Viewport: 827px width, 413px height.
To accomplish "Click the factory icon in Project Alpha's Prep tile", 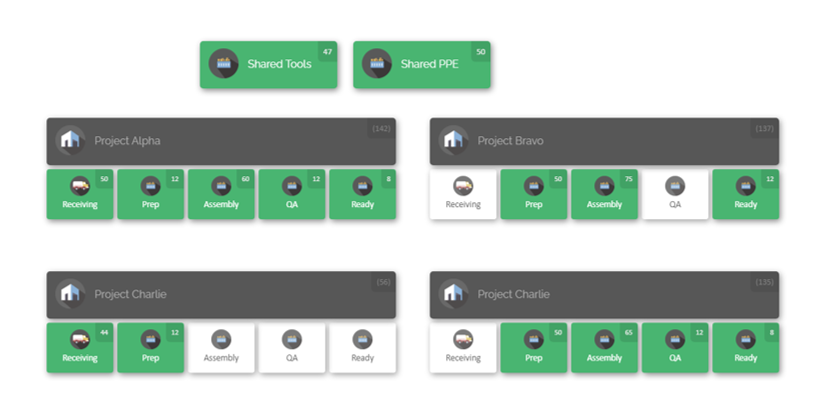I will click(x=150, y=186).
